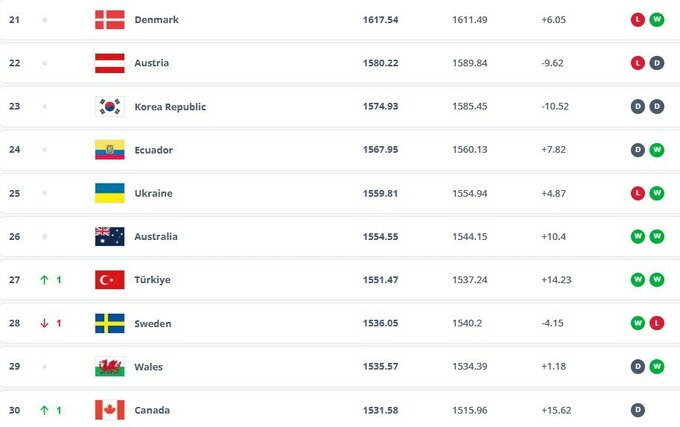Open the Denmark team link
The height and width of the screenshot is (427, 680).
coord(156,20)
